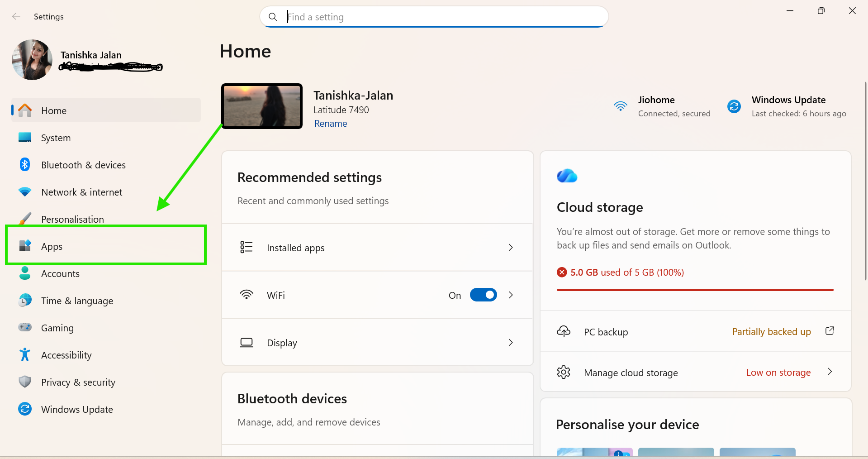Open Apps section in sidebar
This screenshot has width=868, height=459.
click(106, 246)
